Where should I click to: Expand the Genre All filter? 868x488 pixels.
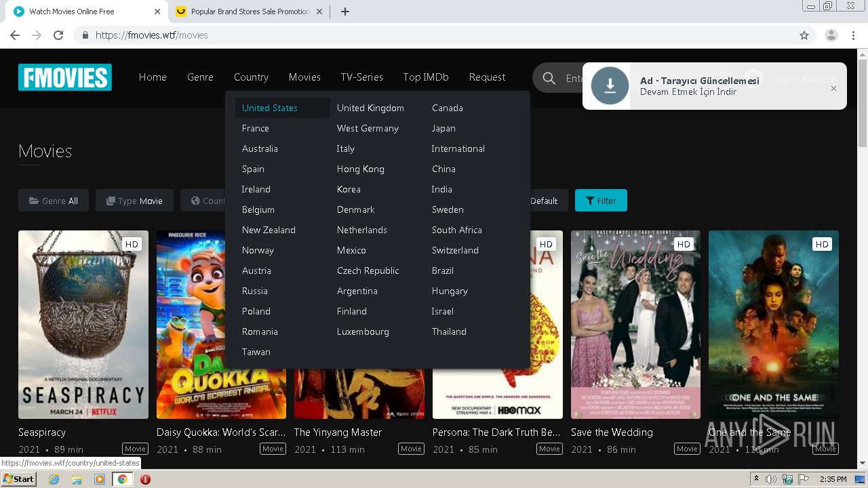(x=54, y=201)
